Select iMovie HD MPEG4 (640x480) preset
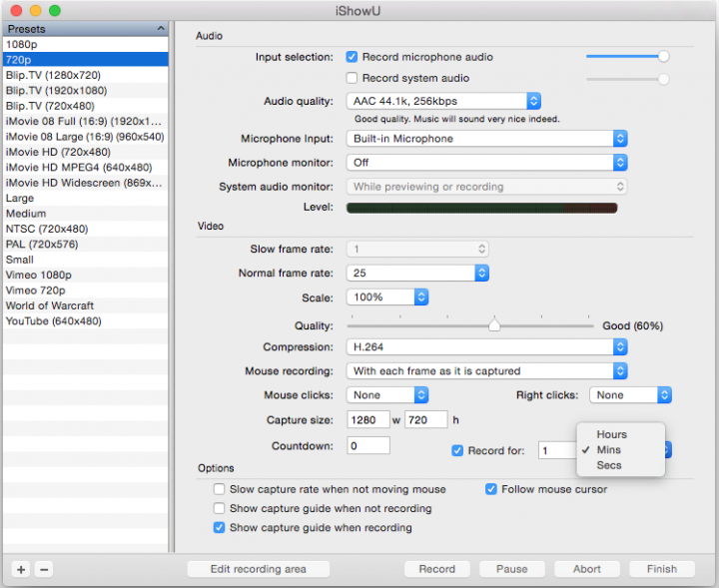This screenshot has height=588, width=719. click(x=86, y=168)
